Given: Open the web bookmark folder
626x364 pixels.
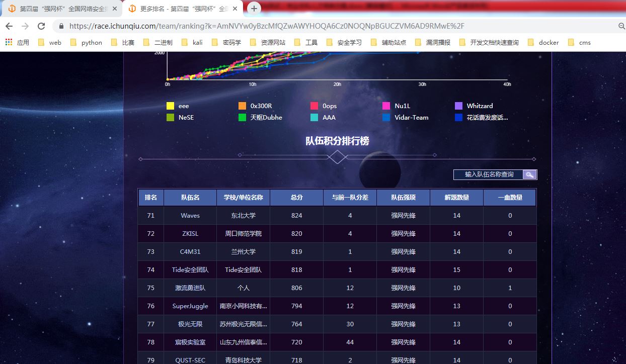Looking at the screenshot, I should click(50, 43).
